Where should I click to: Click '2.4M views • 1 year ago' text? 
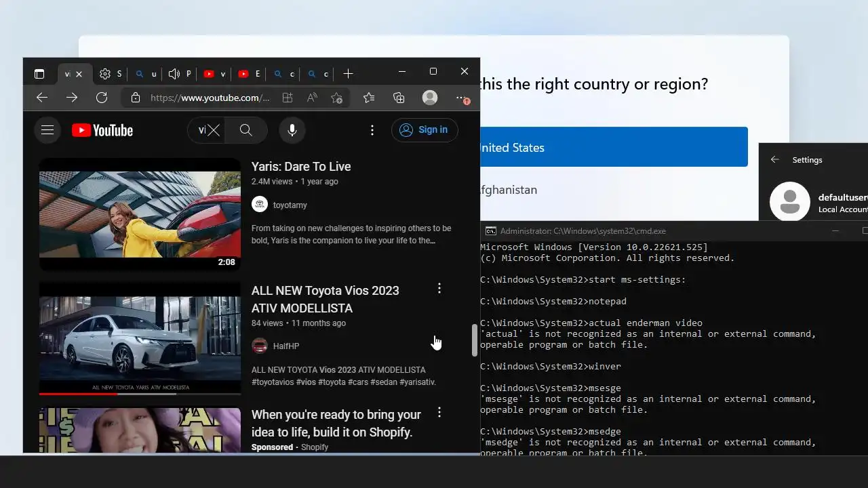(x=295, y=182)
